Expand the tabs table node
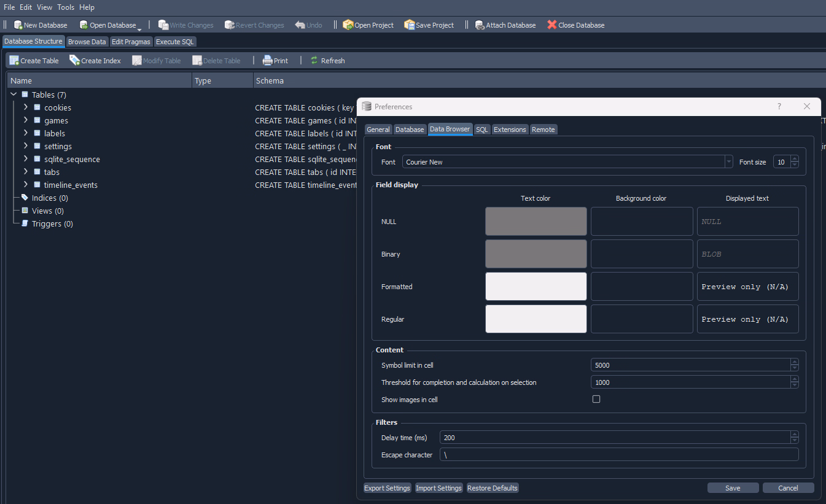The image size is (826, 504). pyautogui.click(x=26, y=171)
